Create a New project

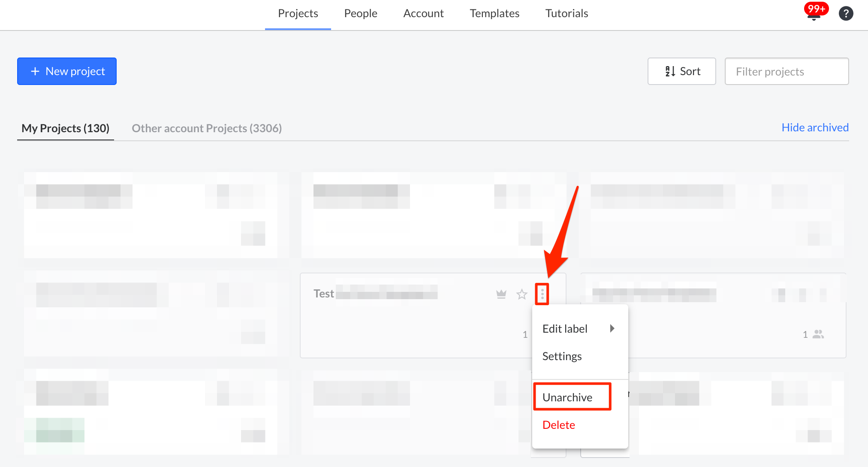pos(66,71)
